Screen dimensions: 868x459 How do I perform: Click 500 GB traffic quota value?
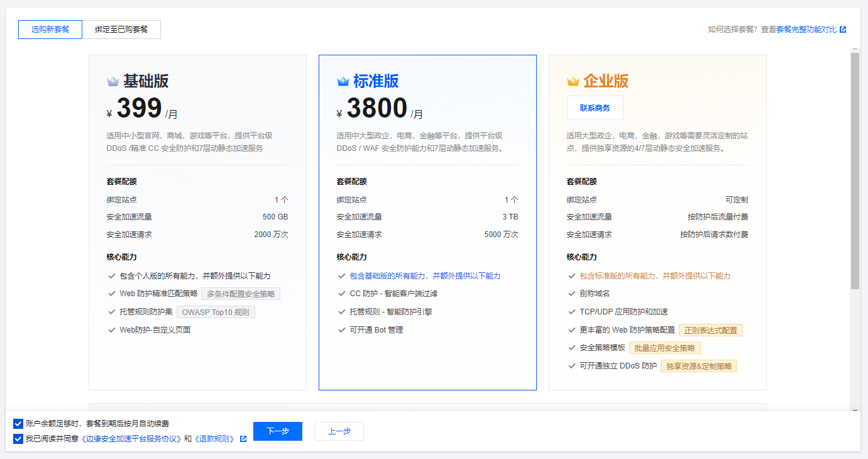coord(275,217)
